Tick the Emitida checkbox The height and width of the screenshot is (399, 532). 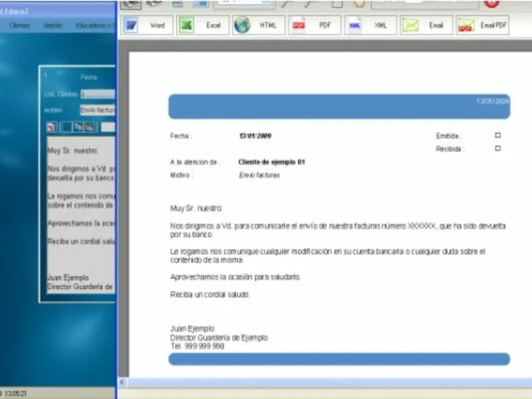497,136
